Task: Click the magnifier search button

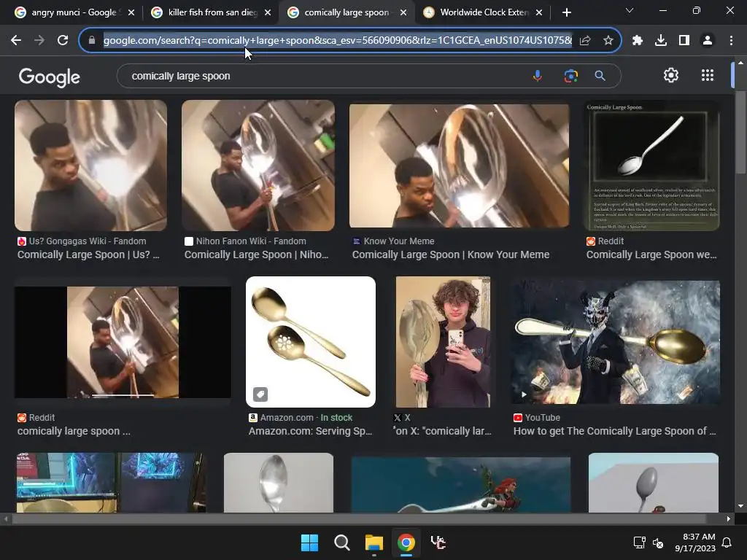Action: click(600, 76)
